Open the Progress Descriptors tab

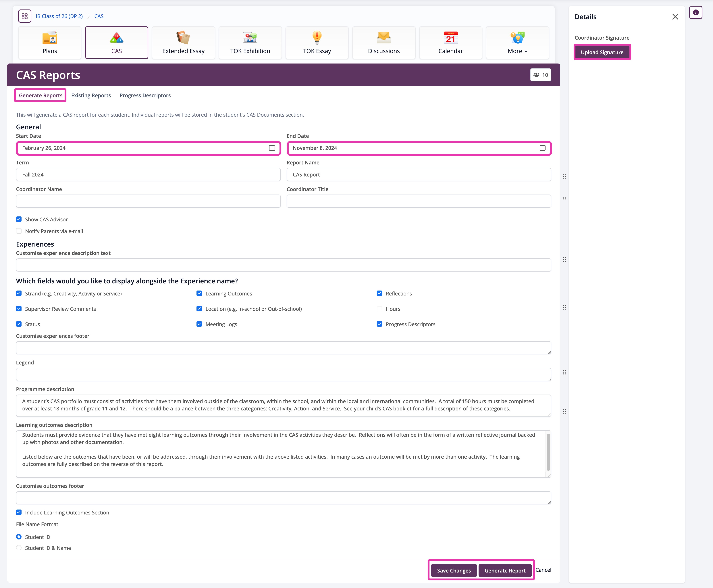pos(145,95)
